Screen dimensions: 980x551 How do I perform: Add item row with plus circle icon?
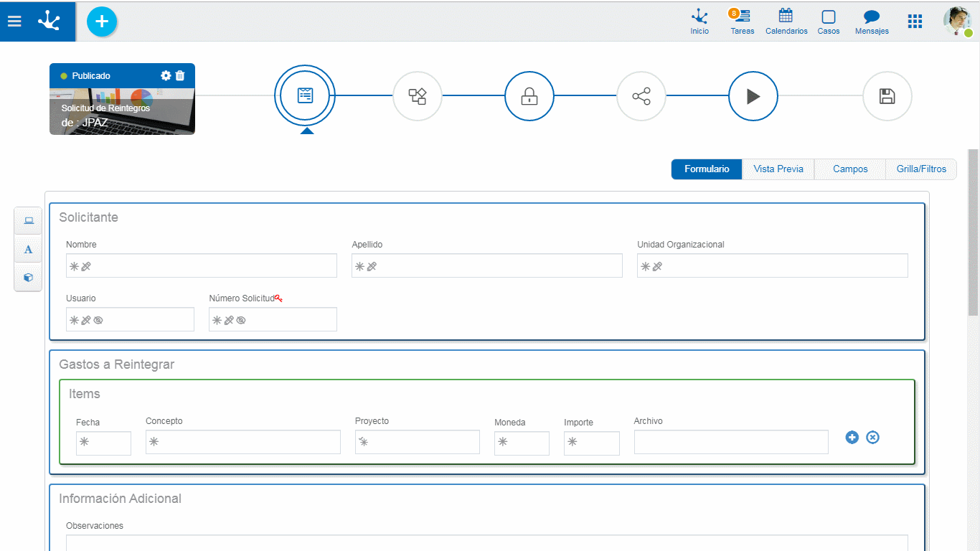pyautogui.click(x=852, y=437)
